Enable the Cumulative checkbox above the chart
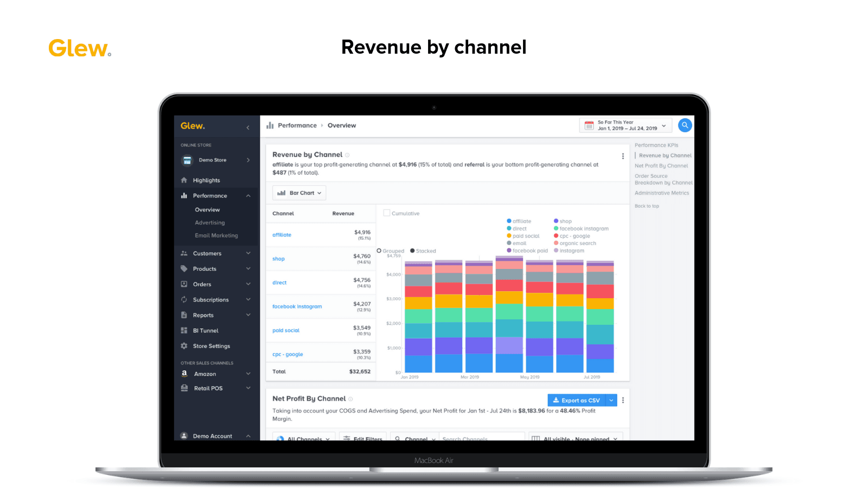Screen dimensions: 868x488 [387, 213]
